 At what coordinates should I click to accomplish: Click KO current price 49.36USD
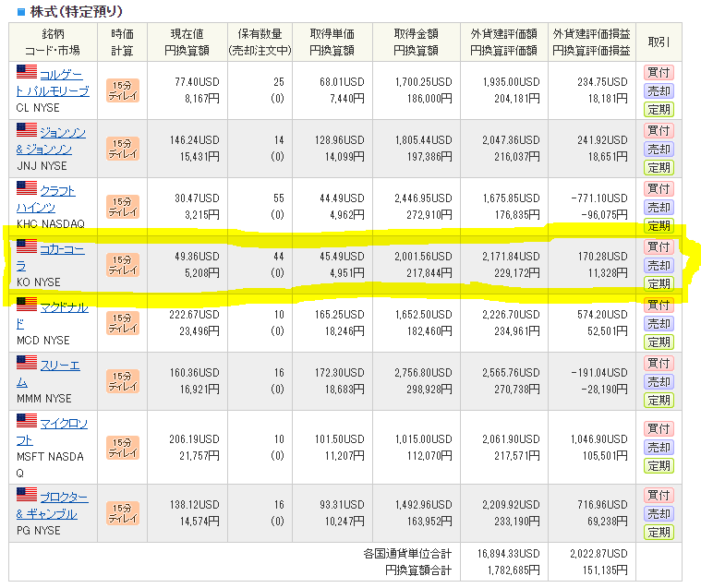[197, 257]
